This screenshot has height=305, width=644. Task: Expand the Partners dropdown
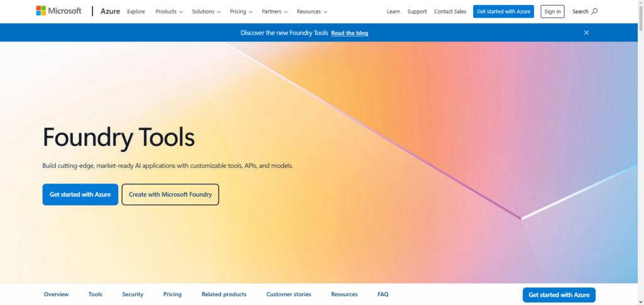tap(275, 11)
